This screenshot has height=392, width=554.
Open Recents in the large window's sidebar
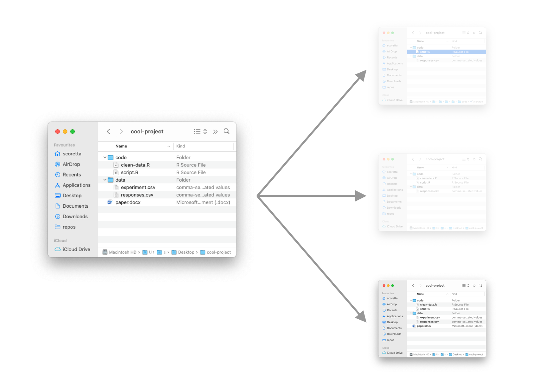(x=71, y=175)
